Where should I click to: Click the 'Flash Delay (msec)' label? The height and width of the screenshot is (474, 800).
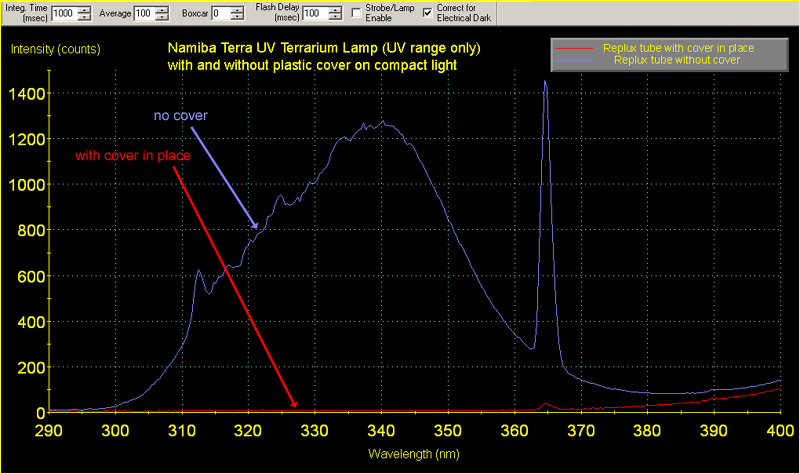pos(278,12)
